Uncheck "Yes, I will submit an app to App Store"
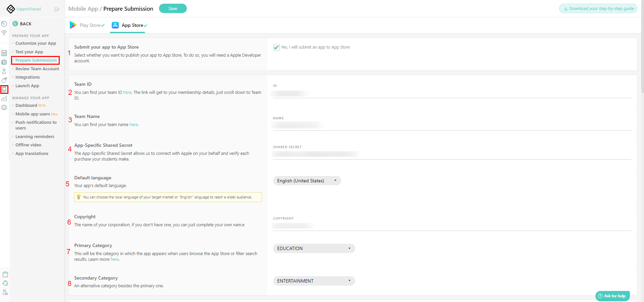644x302 pixels. pyautogui.click(x=276, y=47)
